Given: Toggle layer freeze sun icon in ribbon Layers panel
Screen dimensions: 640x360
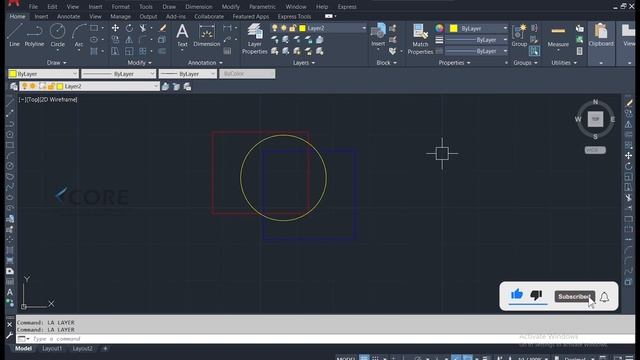Looking at the screenshot, I should point(284,28).
